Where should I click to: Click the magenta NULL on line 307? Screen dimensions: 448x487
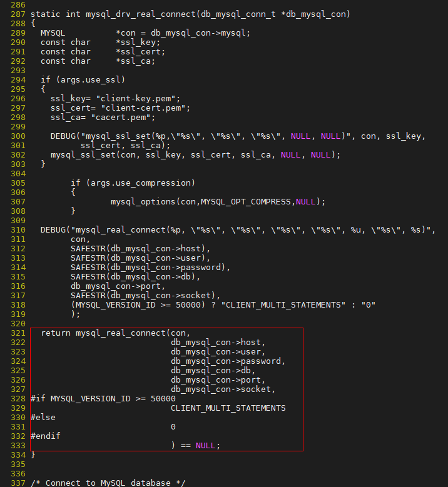pyautogui.click(x=305, y=202)
